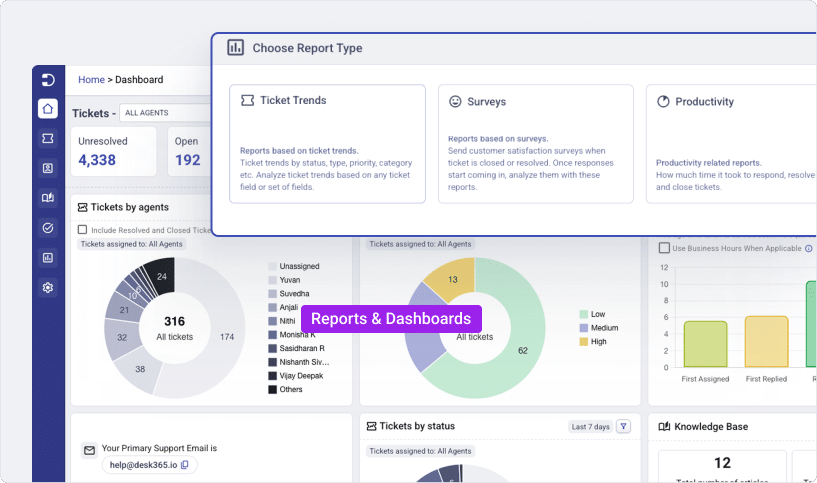Click the Sasidharan R legend swatch
Screen dimensions: 817x483
(273, 348)
